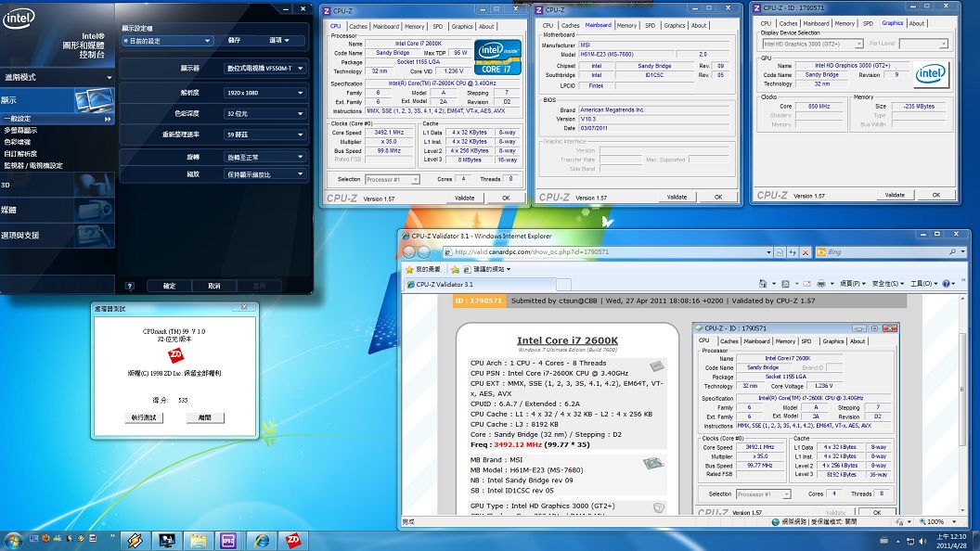980x551 pixels.
Task: Open the 32-bit color depth dropdown
Action: point(265,114)
